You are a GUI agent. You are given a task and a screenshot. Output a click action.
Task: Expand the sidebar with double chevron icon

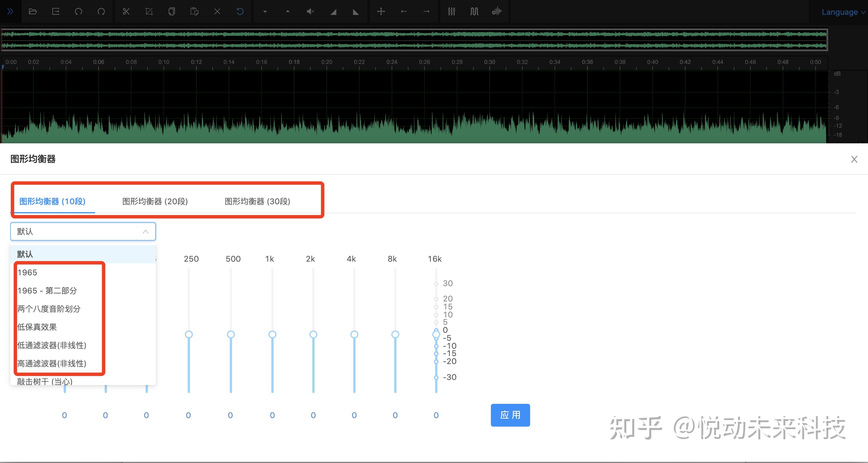pos(11,11)
